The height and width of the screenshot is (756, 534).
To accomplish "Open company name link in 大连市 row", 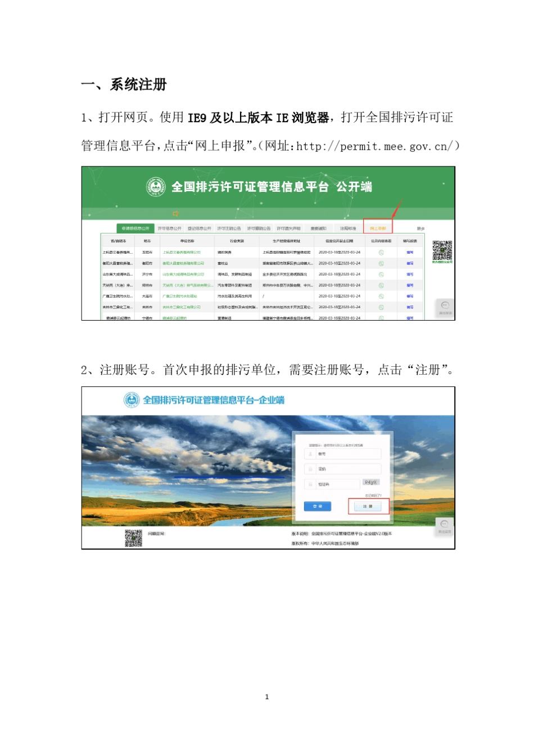I will coord(179,296).
